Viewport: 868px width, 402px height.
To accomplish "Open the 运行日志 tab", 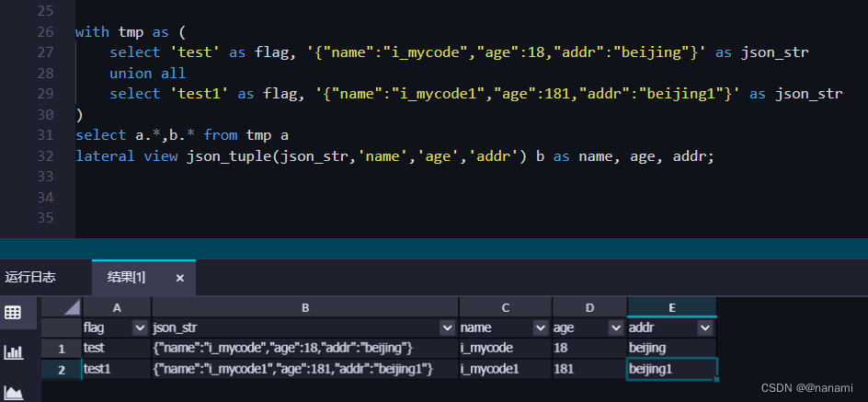I will 30,278.
